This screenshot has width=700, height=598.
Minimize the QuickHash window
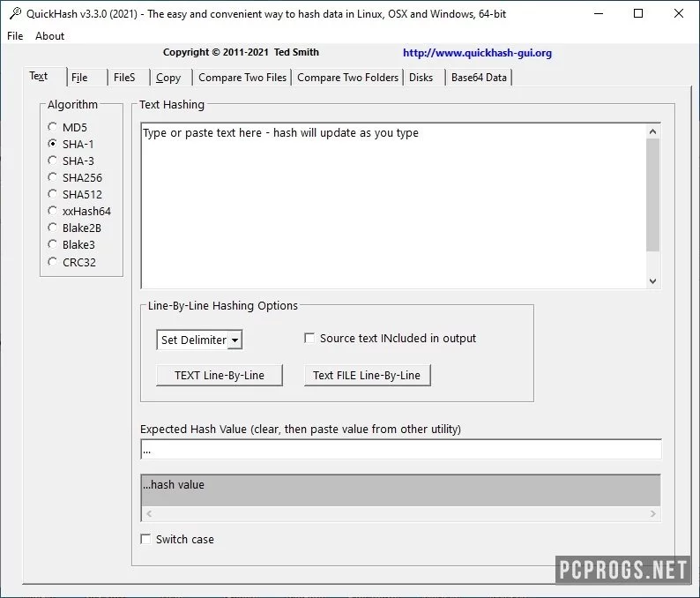click(599, 13)
